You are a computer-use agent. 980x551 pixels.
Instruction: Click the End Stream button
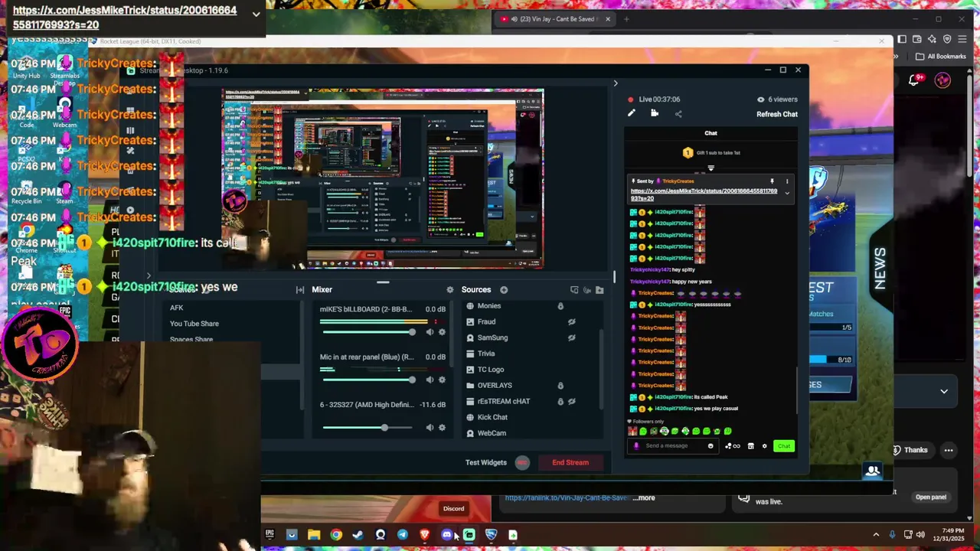570,462
